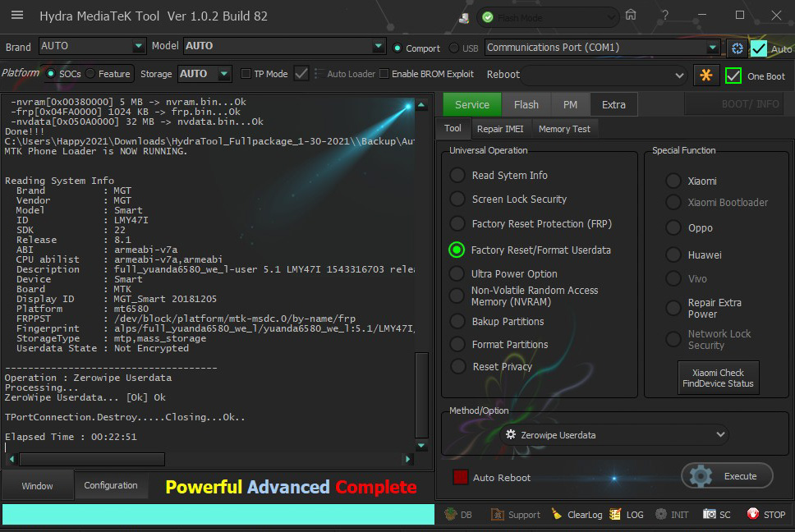Enable BROM Exploit checkbox
The image size is (795, 532).
[x=384, y=74]
